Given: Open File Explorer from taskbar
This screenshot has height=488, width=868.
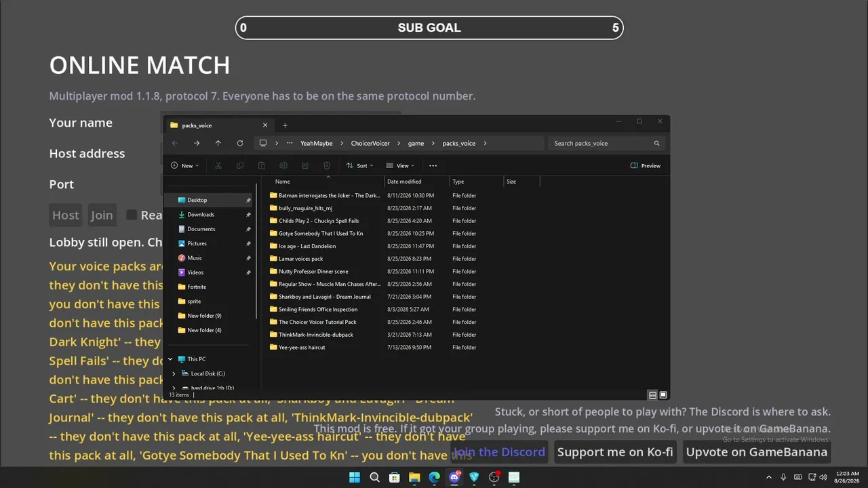Looking at the screenshot, I should (x=414, y=477).
